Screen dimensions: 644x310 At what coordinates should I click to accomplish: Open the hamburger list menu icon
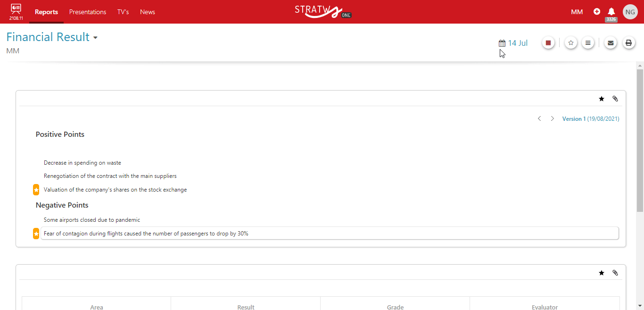click(588, 43)
